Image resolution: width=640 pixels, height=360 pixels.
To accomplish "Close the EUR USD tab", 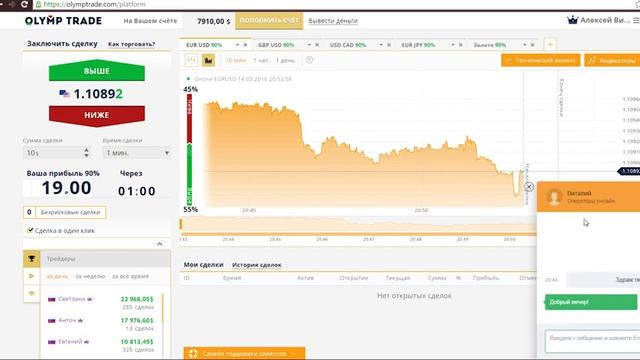I will tap(245, 45).
